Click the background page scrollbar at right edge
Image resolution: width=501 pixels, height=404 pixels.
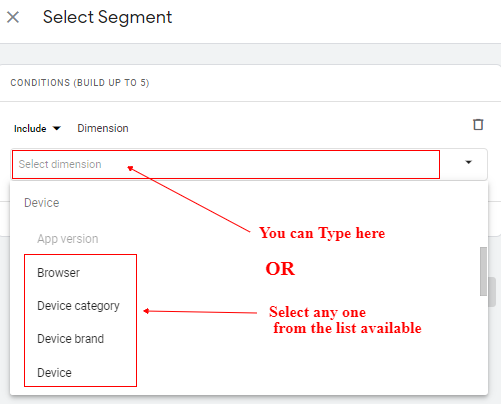(x=492, y=292)
